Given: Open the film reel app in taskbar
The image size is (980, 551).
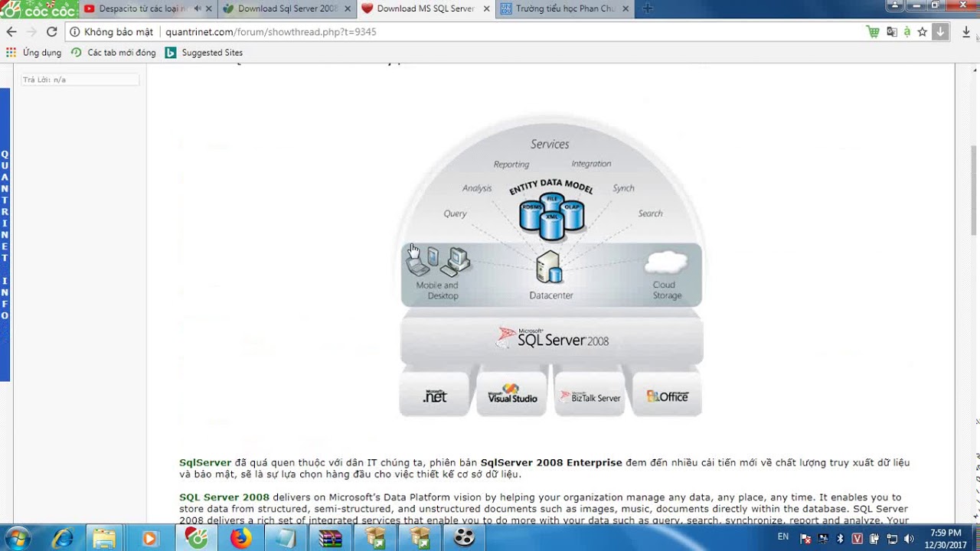Looking at the screenshot, I should [464, 538].
